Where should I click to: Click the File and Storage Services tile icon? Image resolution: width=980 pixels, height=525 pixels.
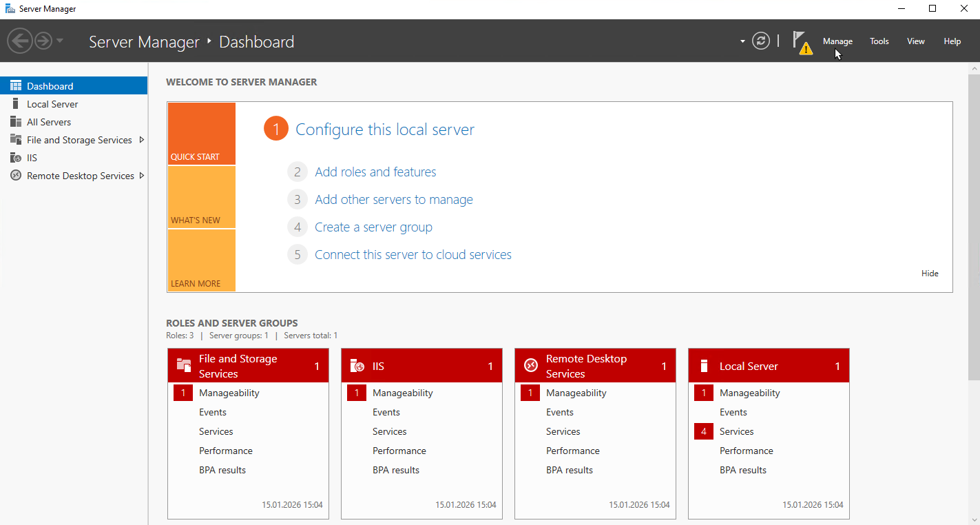183,366
